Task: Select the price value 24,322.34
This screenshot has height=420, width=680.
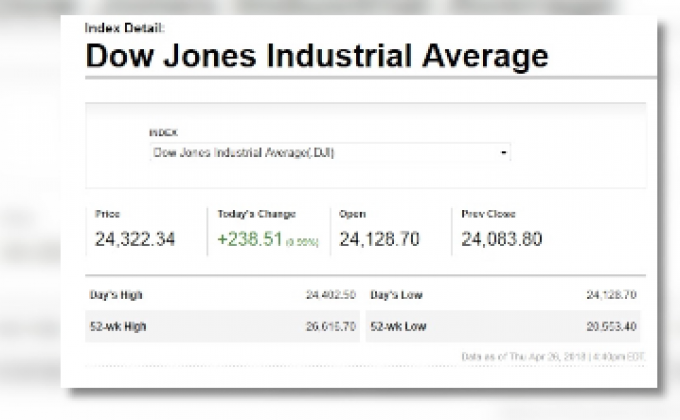Action: coord(135,240)
